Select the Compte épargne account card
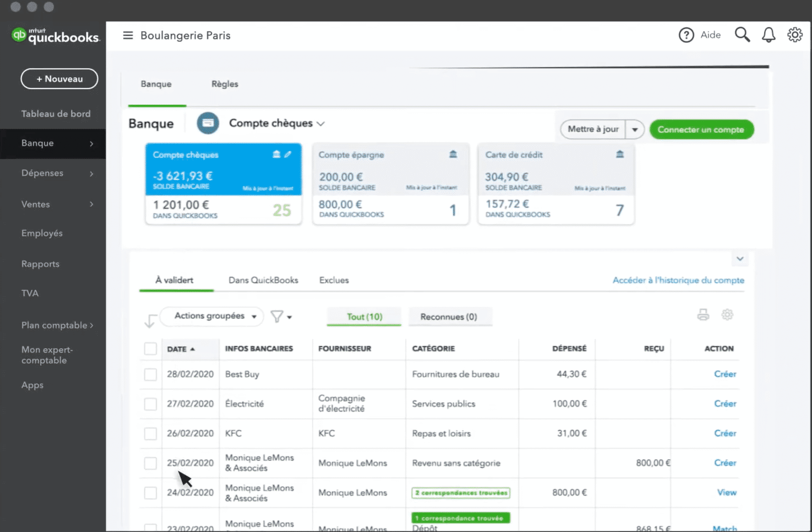The height and width of the screenshot is (532, 812). [x=390, y=182]
